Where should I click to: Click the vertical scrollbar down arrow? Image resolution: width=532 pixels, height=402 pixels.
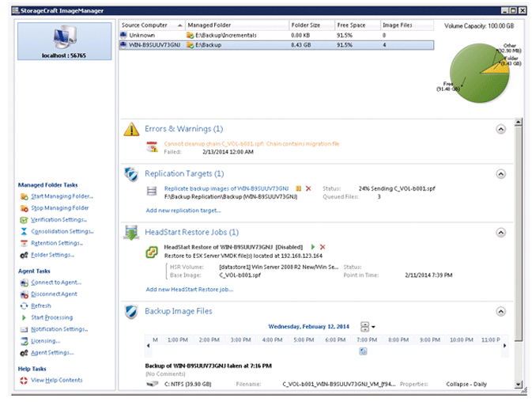(518, 385)
